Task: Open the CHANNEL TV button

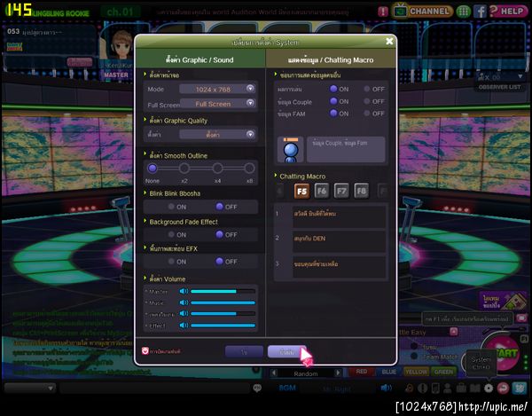Action: pos(422,11)
